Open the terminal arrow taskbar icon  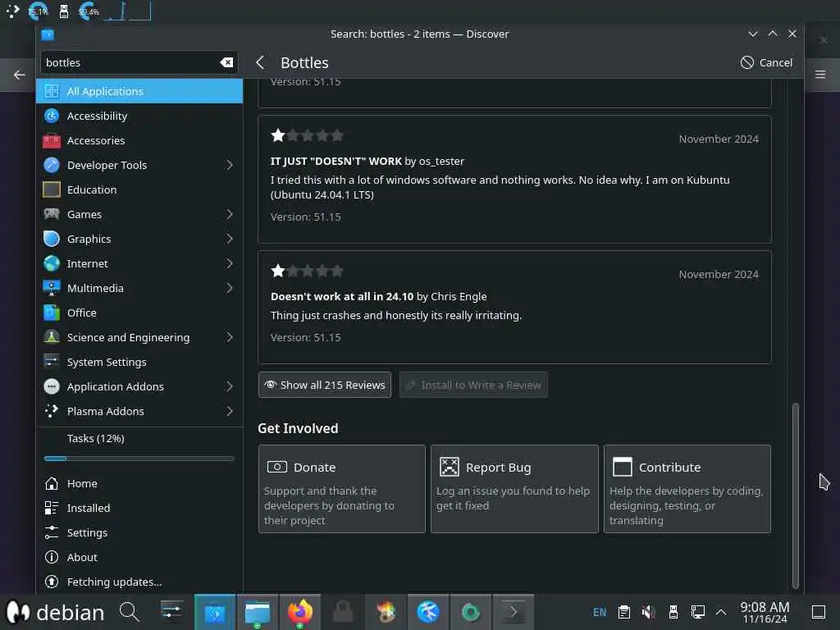click(514, 612)
